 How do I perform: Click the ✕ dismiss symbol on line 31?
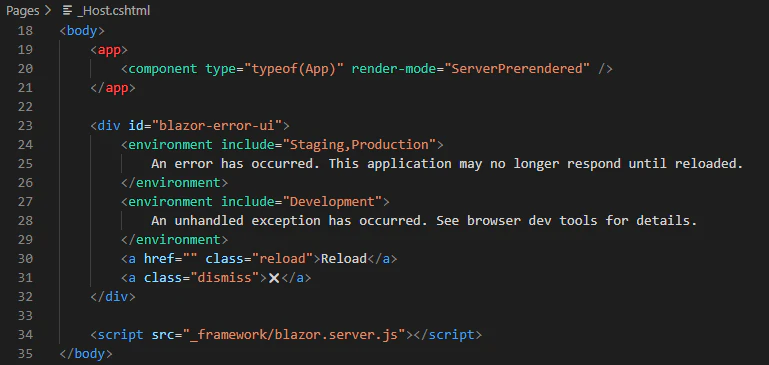pos(274,278)
